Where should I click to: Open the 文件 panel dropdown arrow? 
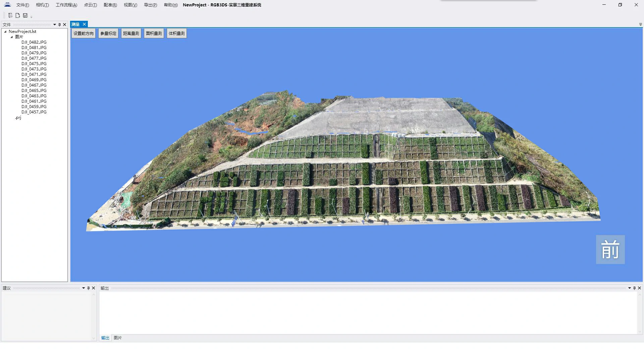point(55,24)
